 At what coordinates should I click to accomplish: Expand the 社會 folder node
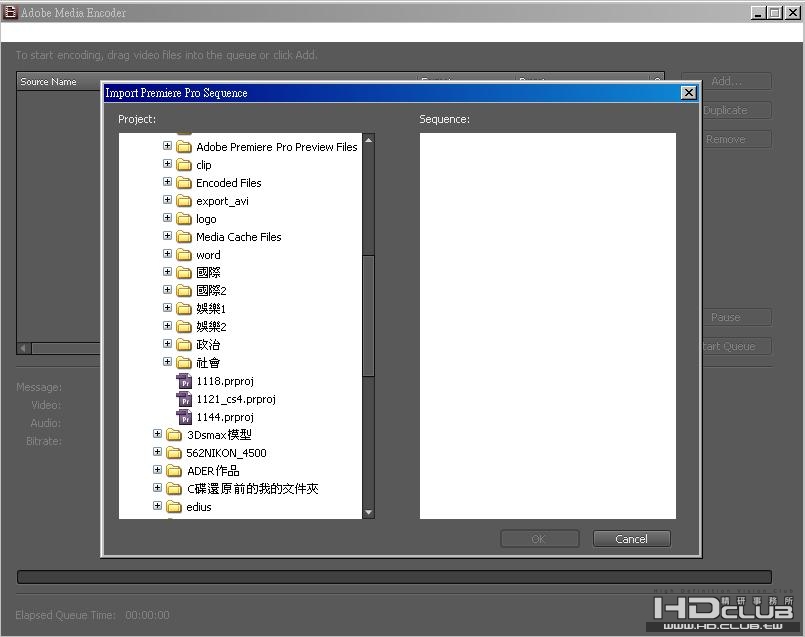[x=167, y=362]
